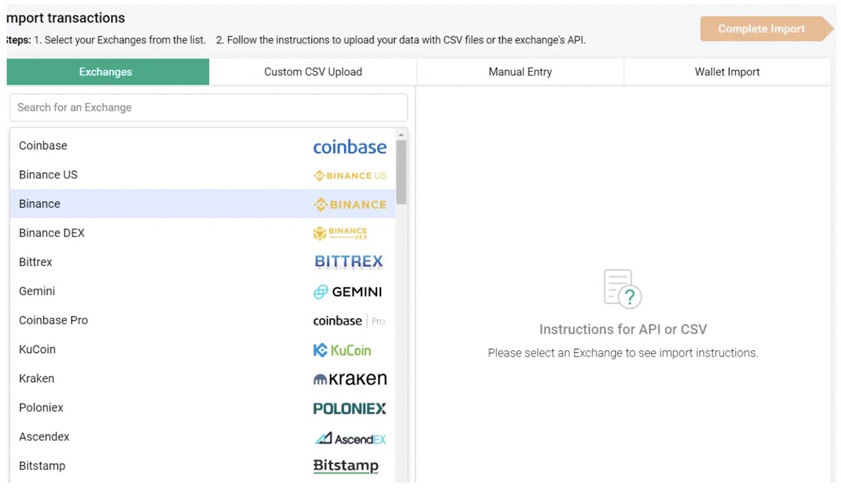Switch to the Custom CSV Upload tab

[313, 72]
